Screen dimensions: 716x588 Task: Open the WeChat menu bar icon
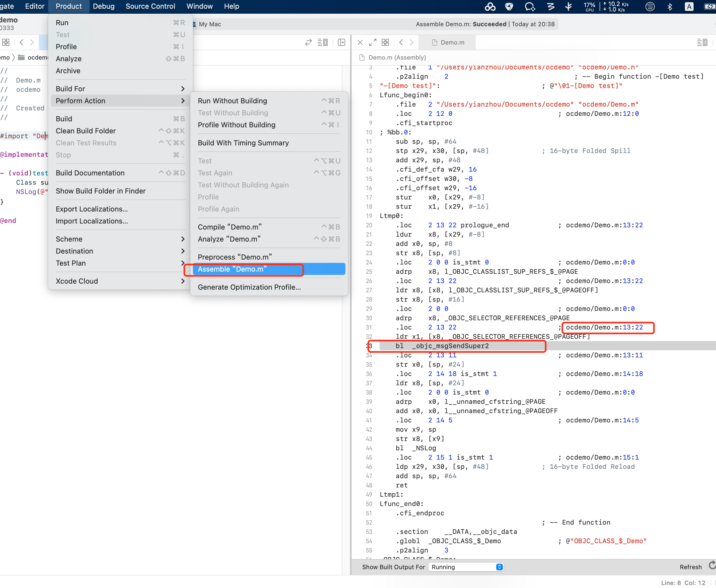tap(530, 7)
